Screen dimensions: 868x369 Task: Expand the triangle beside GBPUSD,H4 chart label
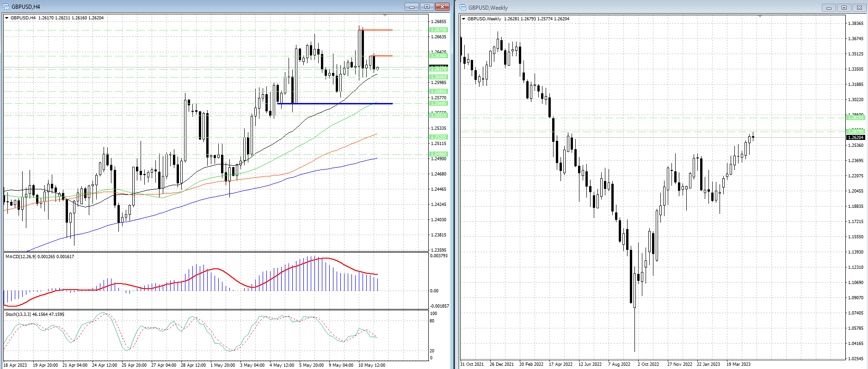[7, 18]
